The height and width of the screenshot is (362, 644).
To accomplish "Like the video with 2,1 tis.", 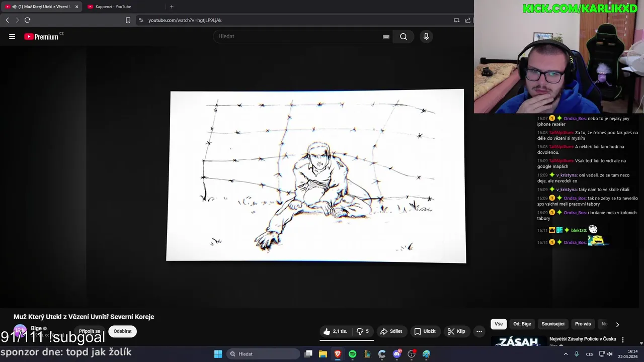I will pos(336,331).
